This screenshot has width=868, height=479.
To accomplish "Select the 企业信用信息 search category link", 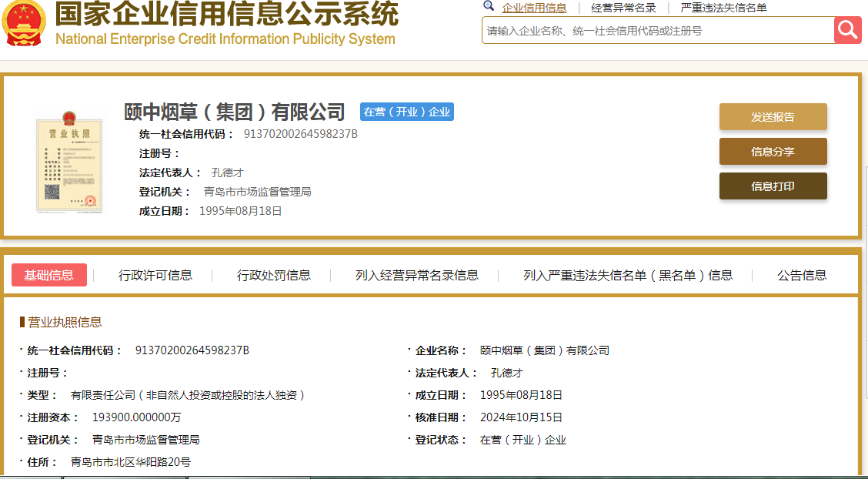I will [534, 8].
